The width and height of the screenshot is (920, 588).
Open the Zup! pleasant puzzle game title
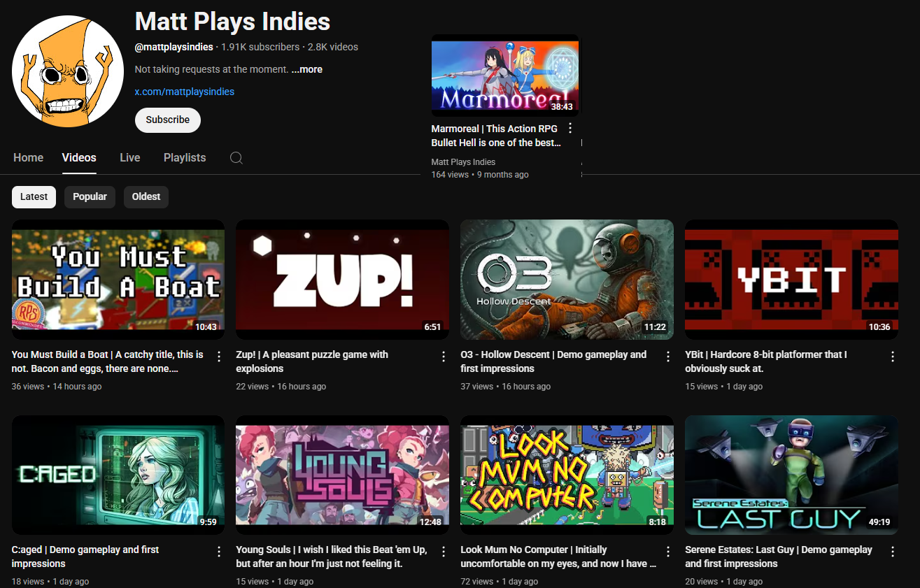click(x=312, y=361)
